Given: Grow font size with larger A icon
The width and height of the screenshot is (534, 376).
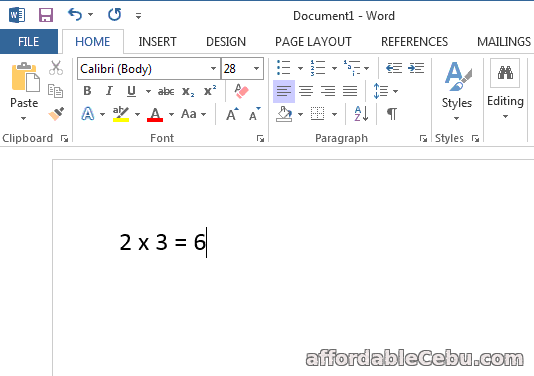Looking at the screenshot, I should [232, 114].
